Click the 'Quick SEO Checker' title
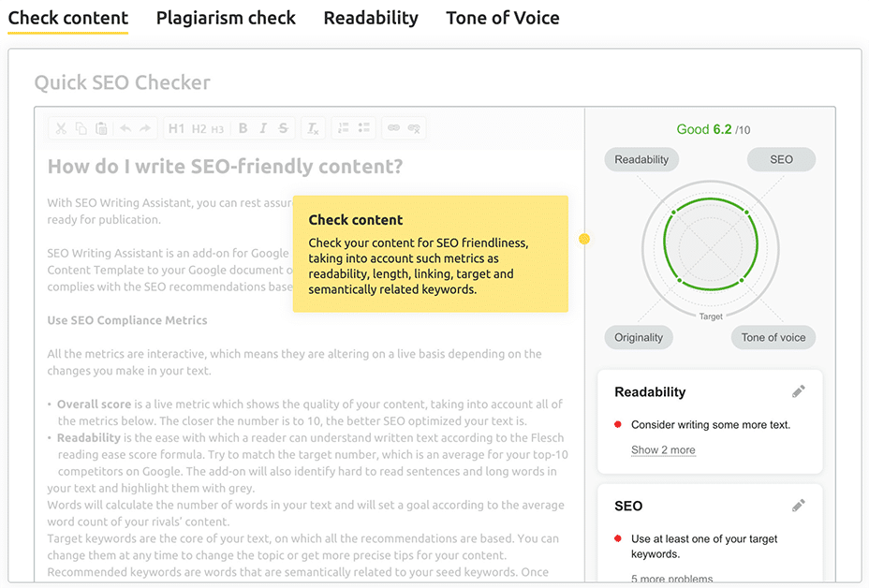Screen dimensions: 869x588 [123, 82]
